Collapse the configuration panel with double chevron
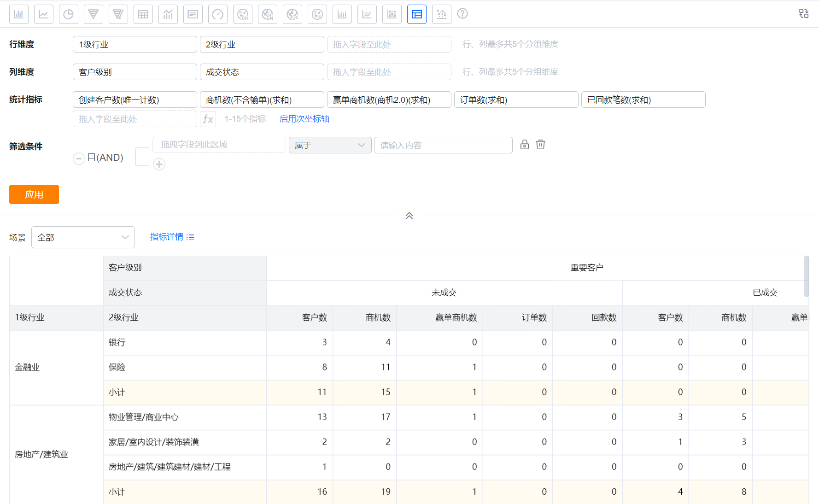This screenshot has width=819, height=504. [x=409, y=216]
